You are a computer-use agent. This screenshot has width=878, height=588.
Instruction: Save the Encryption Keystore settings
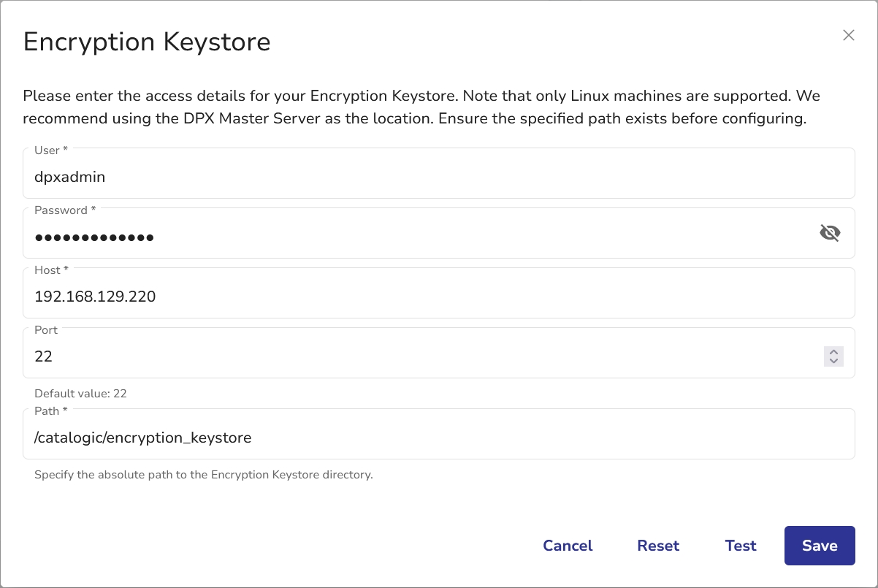820,546
